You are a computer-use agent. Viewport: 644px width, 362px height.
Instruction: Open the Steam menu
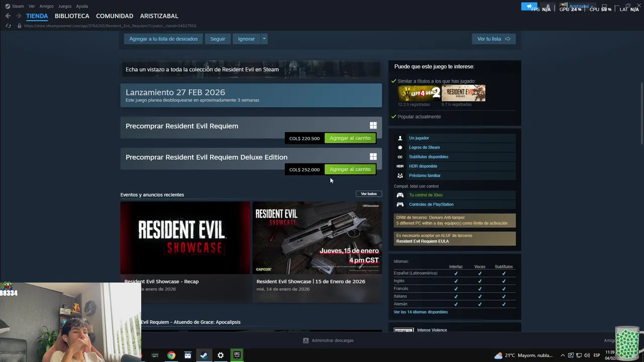(18, 6)
